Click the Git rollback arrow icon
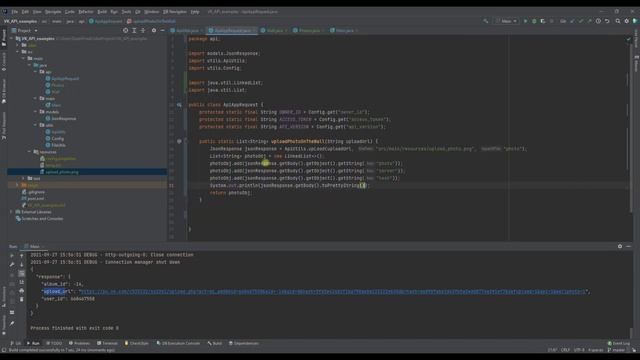 coord(607,21)
